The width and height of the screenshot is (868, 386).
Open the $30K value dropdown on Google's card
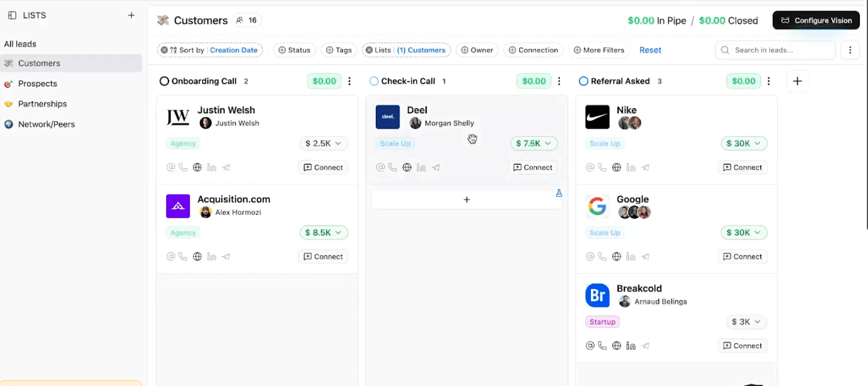[743, 232]
